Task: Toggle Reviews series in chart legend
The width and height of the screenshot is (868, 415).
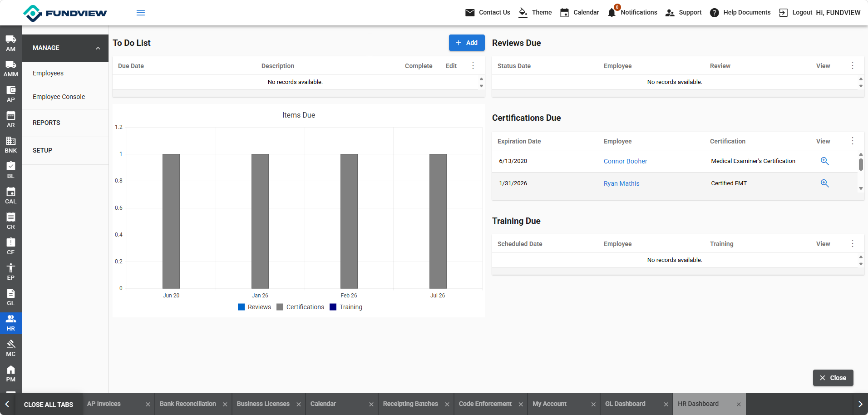Action: [254, 307]
